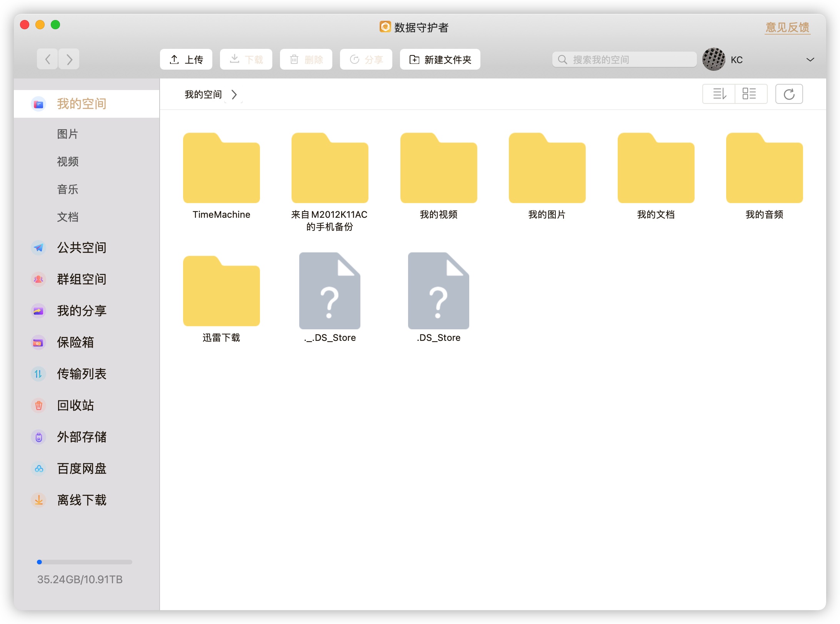This screenshot has height=624, width=840.
Task: Navigate forward with the arrow button
Action: pyautogui.click(x=69, y=60)
